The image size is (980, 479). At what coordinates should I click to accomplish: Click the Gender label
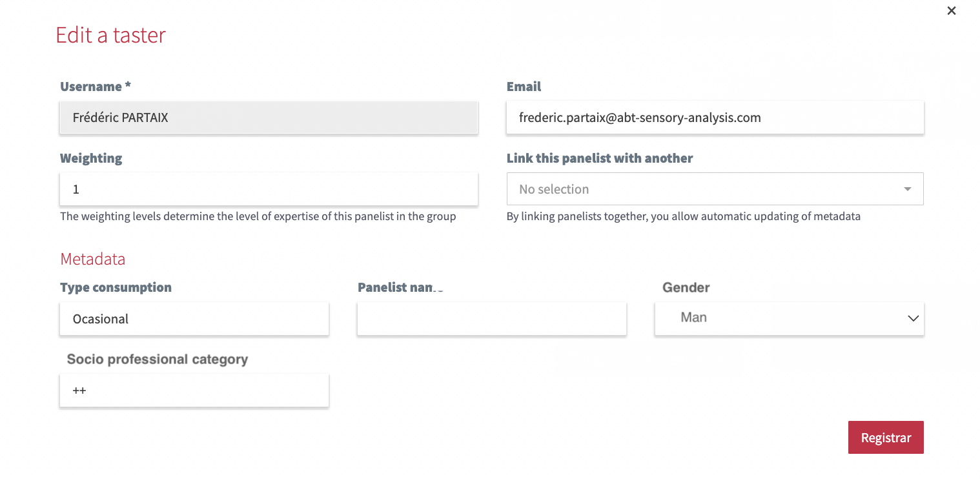tap(686, 287)
